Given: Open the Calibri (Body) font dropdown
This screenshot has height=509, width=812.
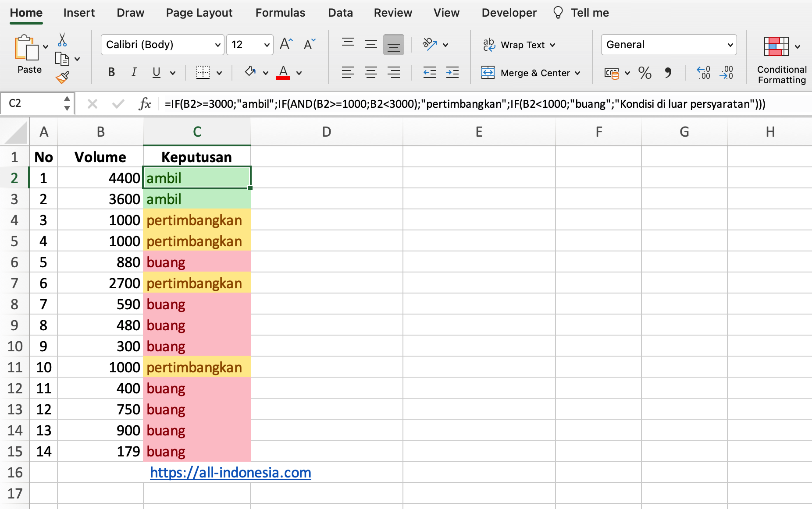Looking at the screenshot, I should click(x=162, y=45).
